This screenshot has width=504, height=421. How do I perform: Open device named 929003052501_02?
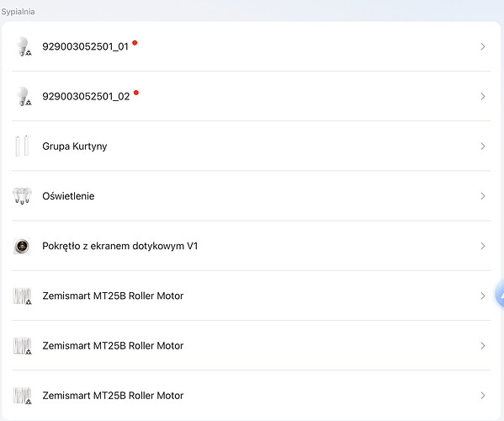86,97
